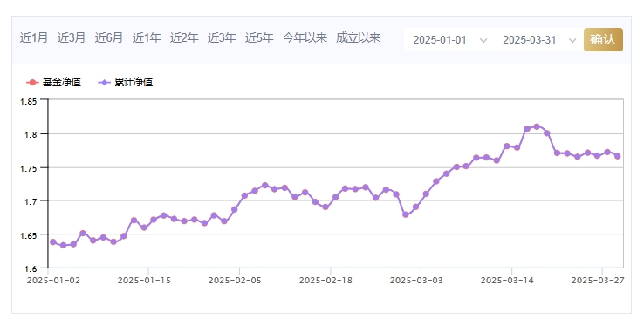Image resolution: width=644 pixels, height=326 pixels.
Task: Switch to 近6月 range
Action: [x=109, y=38]
